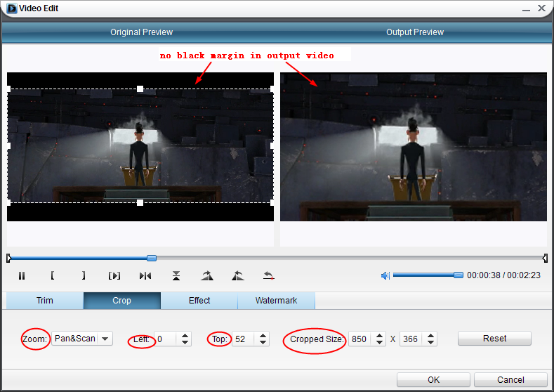Switch to the Trim tab

[x=45, y=301]
